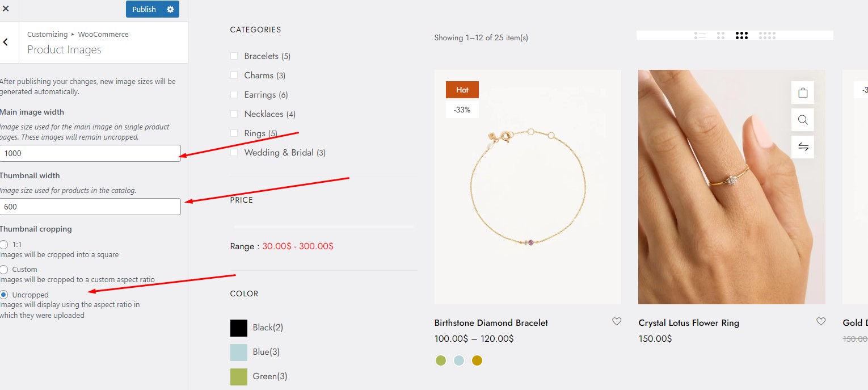The width and height of the screenshot is (868, 390).
Task: Select the two-column grid view icon
Action: click(x=720, y=35)
